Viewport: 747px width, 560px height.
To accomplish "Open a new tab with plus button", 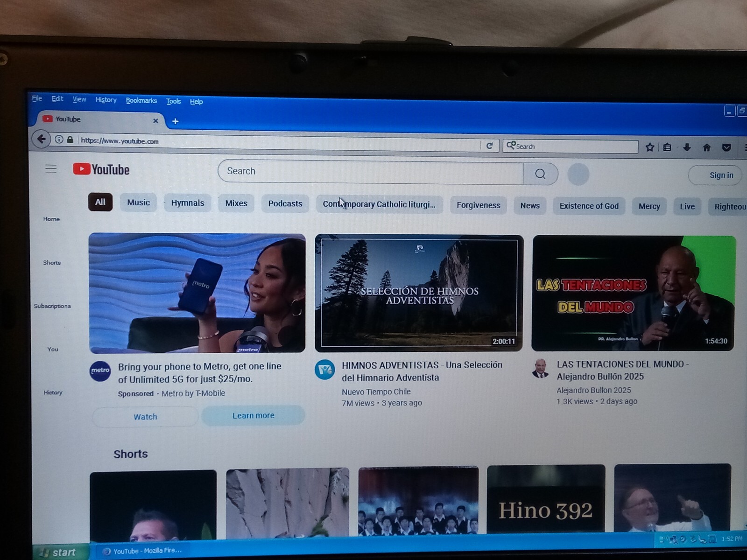I will pyautogui.click(x=175, y=121).
